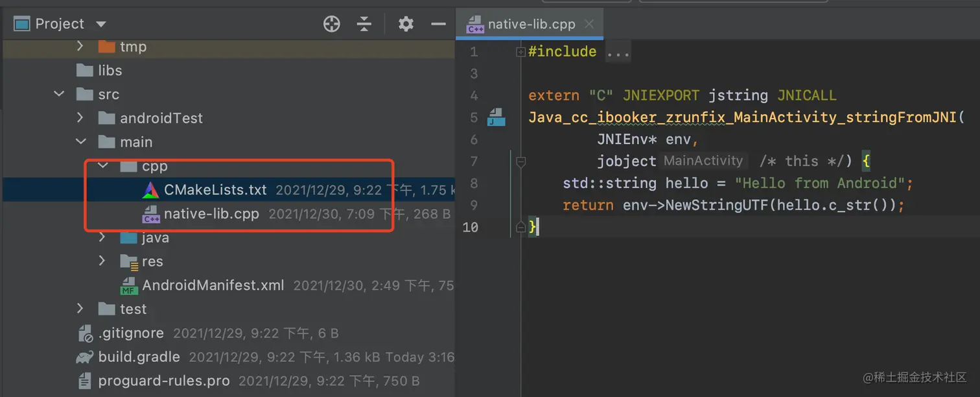
Task: Click the .gitignore file icon
Action: click(85, 333)
